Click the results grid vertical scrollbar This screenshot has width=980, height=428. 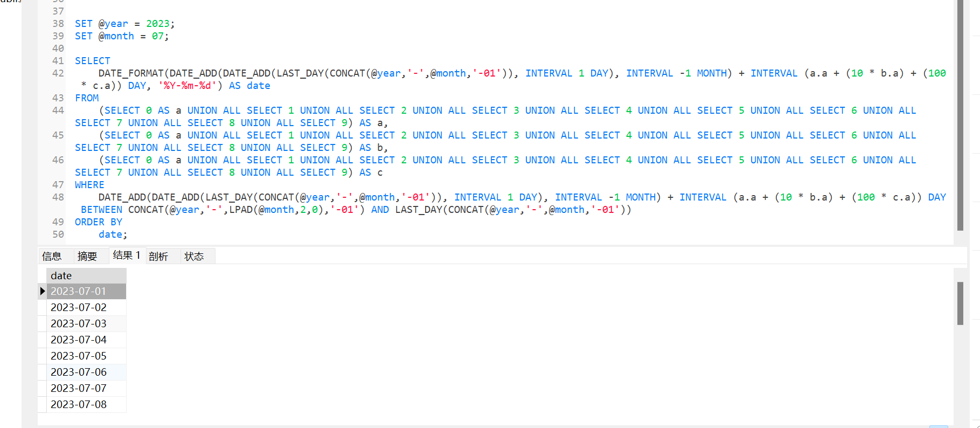point(960,303)
